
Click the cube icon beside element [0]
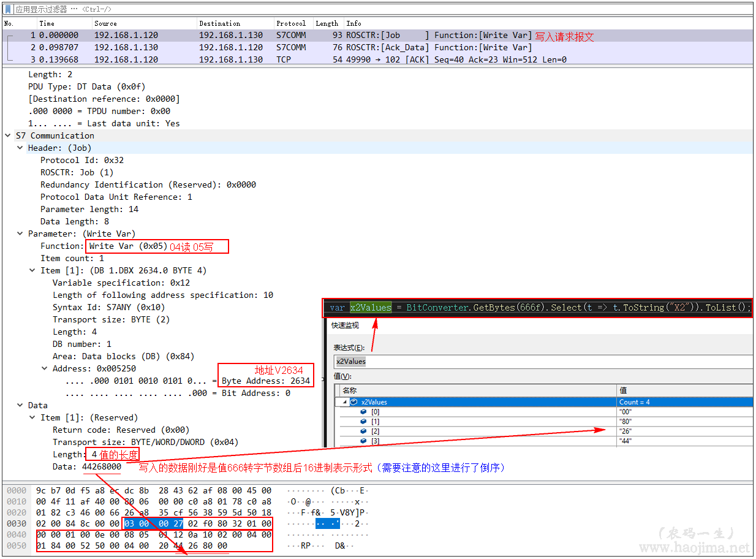point(363,412)
